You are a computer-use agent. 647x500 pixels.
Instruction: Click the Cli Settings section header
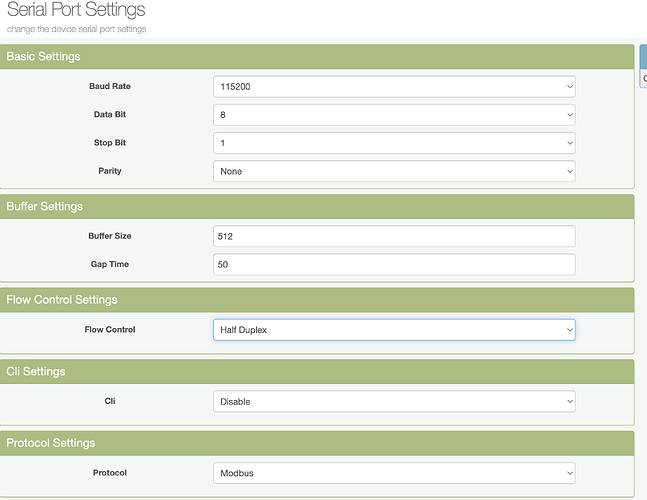(317, 371)
